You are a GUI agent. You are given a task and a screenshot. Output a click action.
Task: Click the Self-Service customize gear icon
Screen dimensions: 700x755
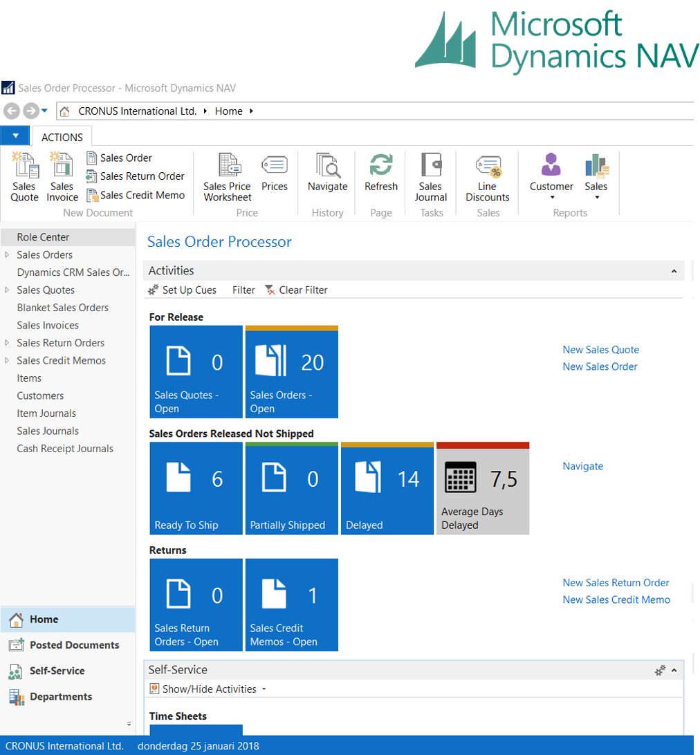point(659,670)
